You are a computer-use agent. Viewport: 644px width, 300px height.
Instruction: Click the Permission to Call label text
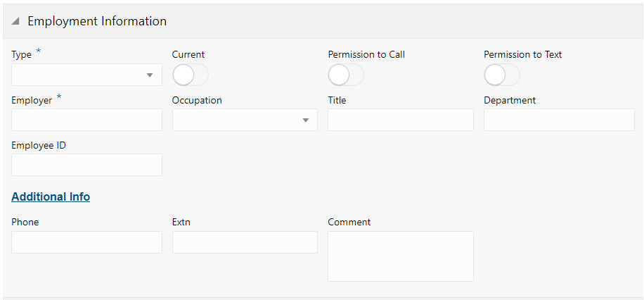[x=366, y=55]
